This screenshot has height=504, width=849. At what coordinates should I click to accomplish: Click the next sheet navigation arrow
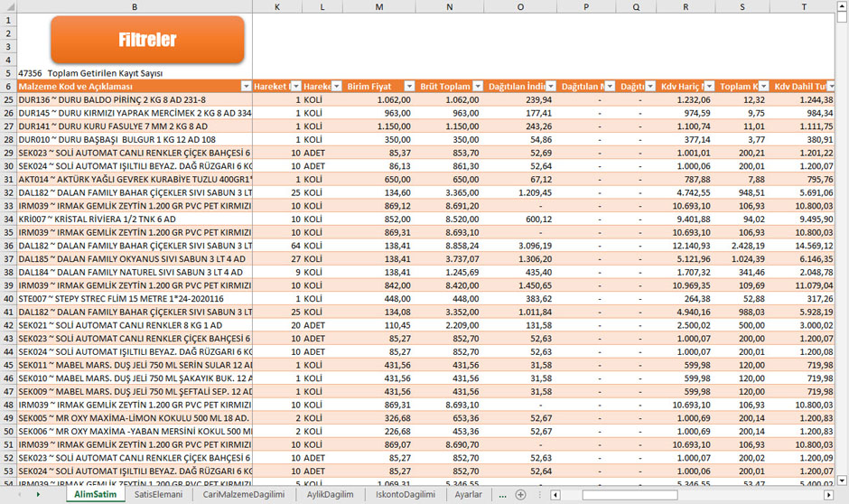38,494
